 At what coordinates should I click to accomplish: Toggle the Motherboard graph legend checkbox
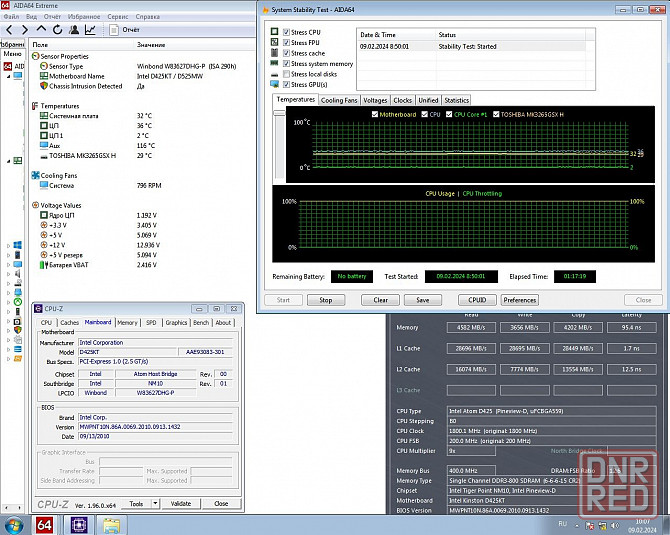(373, 115)
